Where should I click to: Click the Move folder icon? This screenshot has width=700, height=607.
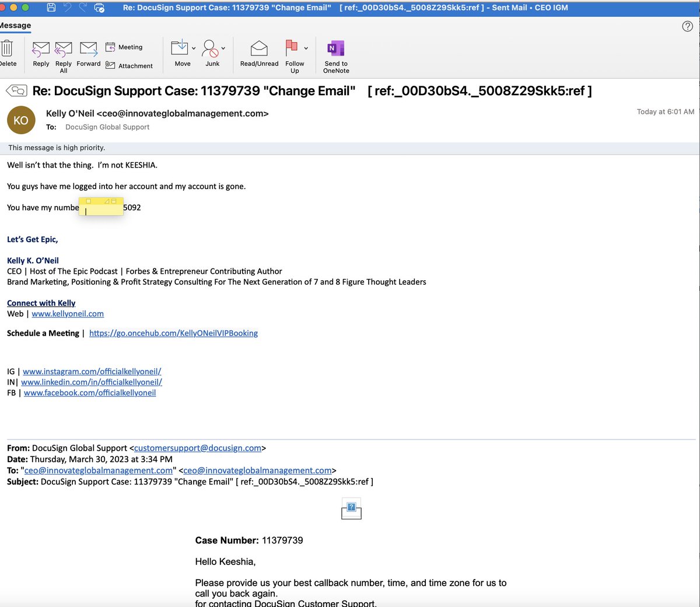[x=180, y=48]
